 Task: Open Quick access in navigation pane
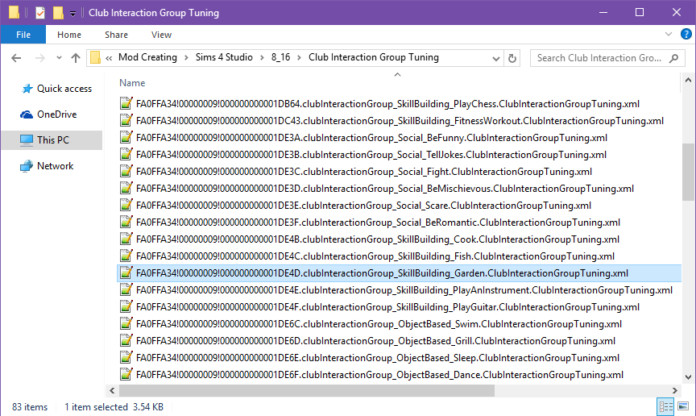[x=64, y=89]
